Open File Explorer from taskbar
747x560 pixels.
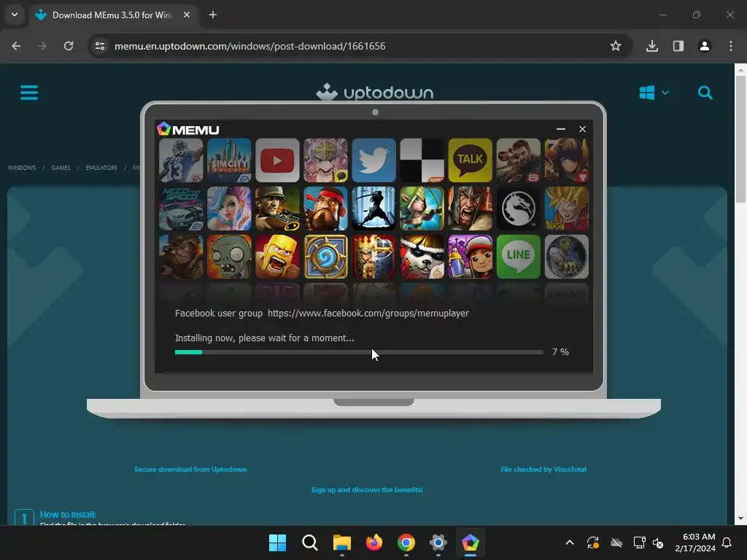[341, 542]
